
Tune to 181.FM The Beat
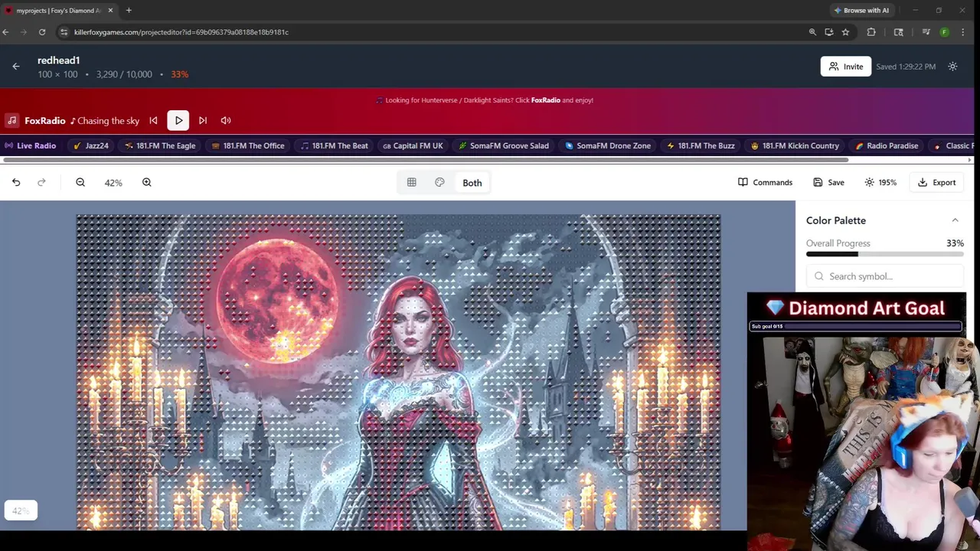coord(335,145)
